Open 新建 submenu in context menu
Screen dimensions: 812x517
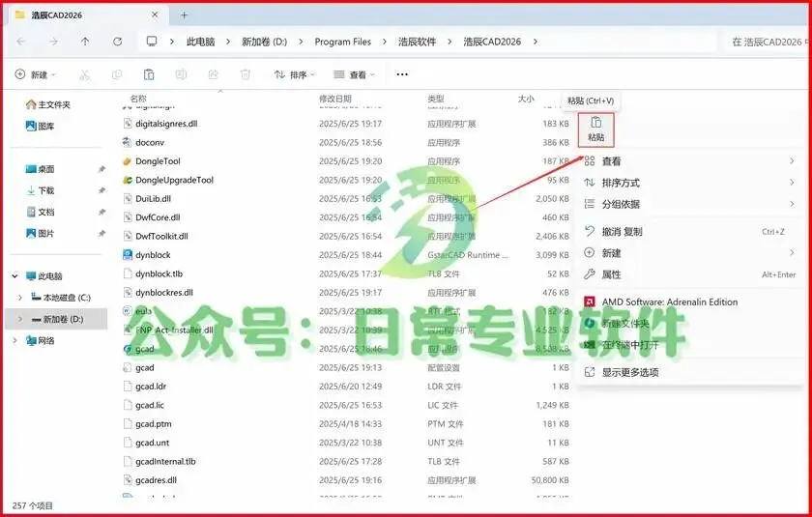click(690, 253)
